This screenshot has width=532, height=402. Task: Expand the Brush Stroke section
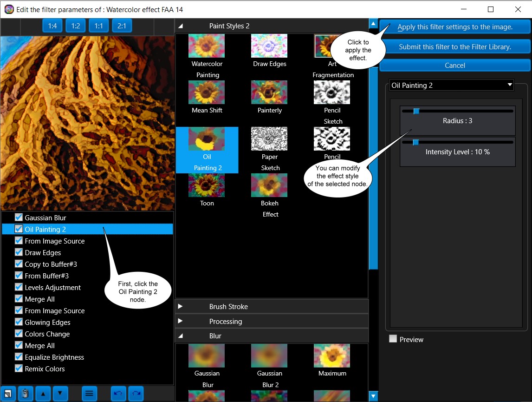pyautogui.click(x=181, y=307)
